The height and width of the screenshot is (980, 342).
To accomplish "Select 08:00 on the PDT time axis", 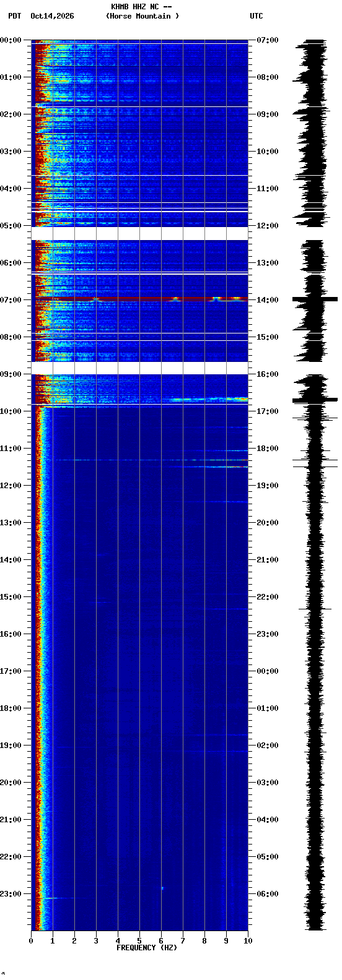I will click(11, 337).
